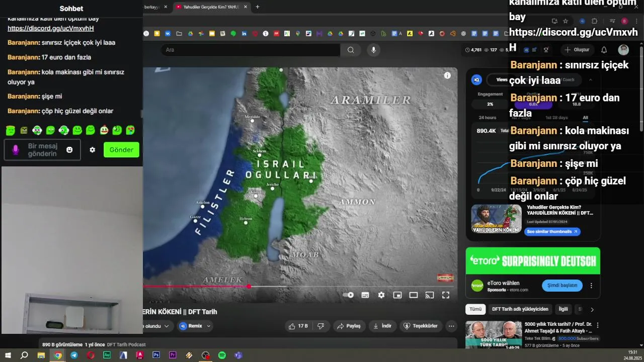The image size is (644, 362).
Task: Select the İlgili filter chip
Action: coord(563,309)
